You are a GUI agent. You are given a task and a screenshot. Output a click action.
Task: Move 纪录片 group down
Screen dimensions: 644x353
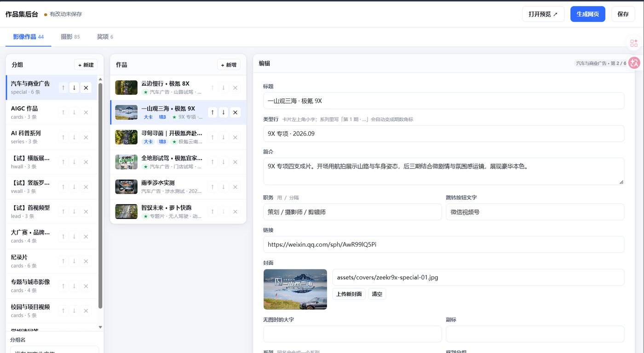pyautogui.click(x=74, y=261)
